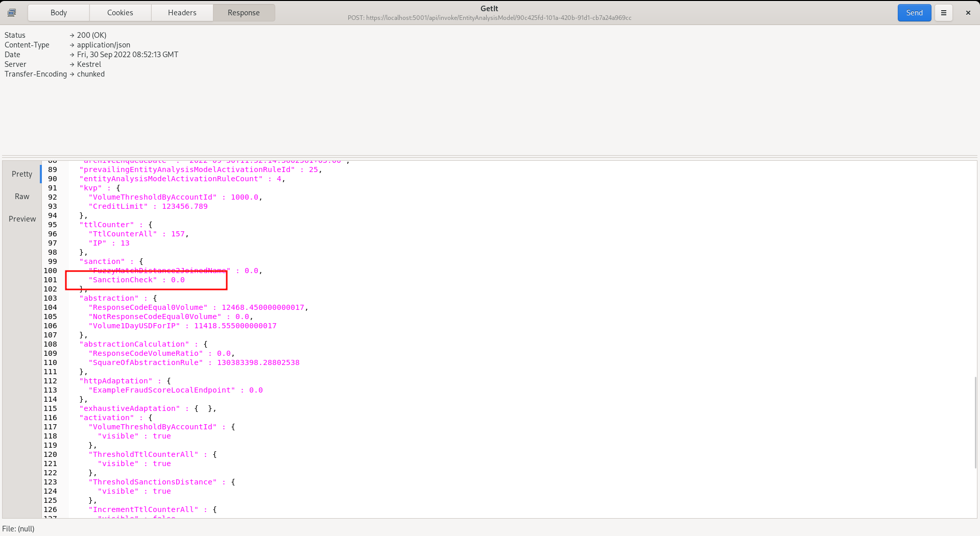
Task: Click the ResponseCodeEqual0Volume line
Action: coord(199,307)
